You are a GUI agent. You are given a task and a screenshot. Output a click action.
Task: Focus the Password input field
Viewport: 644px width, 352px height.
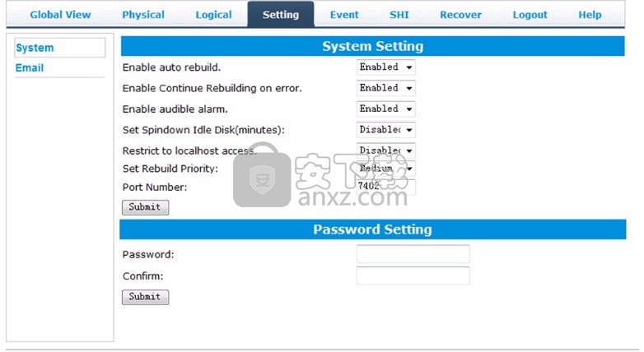(x=413, y=254)
